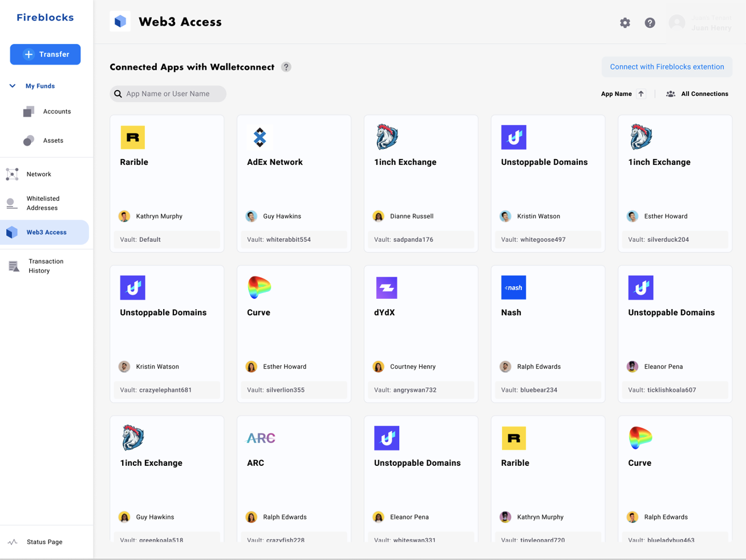The height and width of the screenshot is (560, 746).
Task: Click Kathryn Murphy's avatar on the Default vault card
Action: pos(124,216)
